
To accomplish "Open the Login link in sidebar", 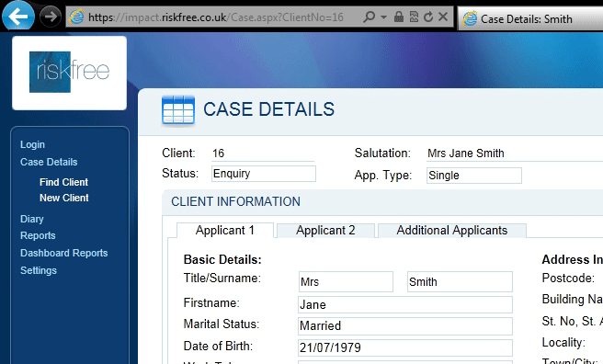I will pos(33,144).
